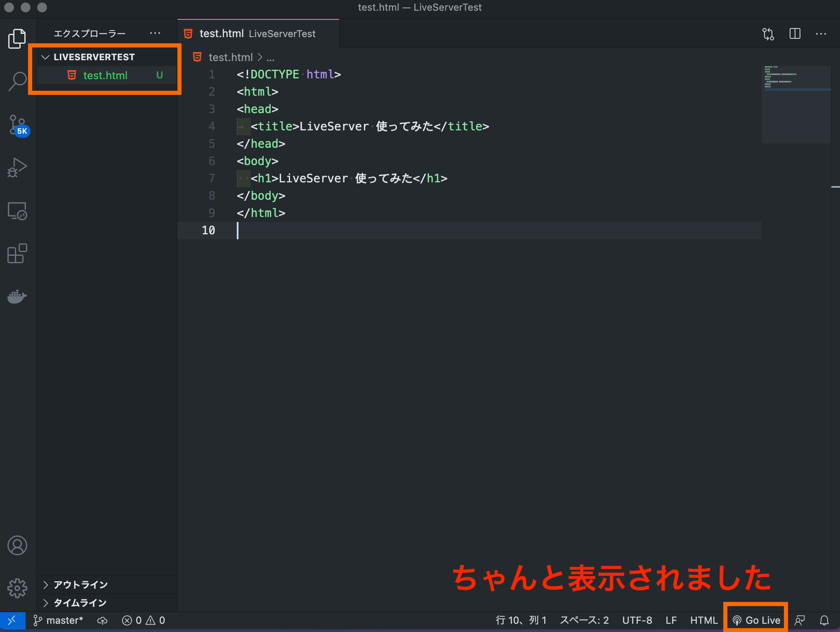Image resolution: width=840 pixels, height=632 pixels.
Task: Open the Accounts menu icon
Action: tap(17, 545)
